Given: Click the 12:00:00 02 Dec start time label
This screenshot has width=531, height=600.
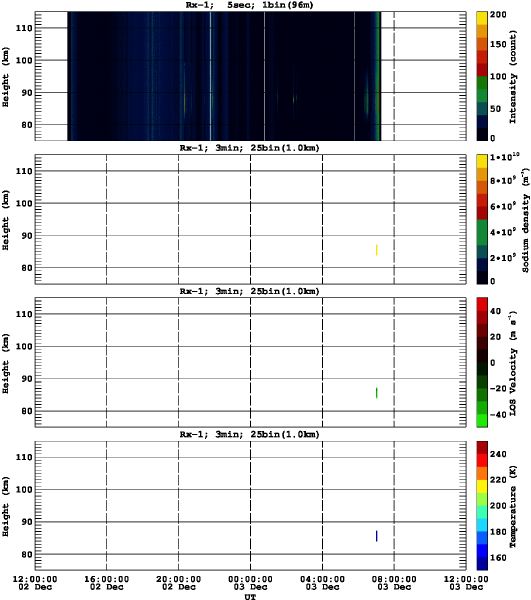Looking at the screenshot, I should (35, 583).
